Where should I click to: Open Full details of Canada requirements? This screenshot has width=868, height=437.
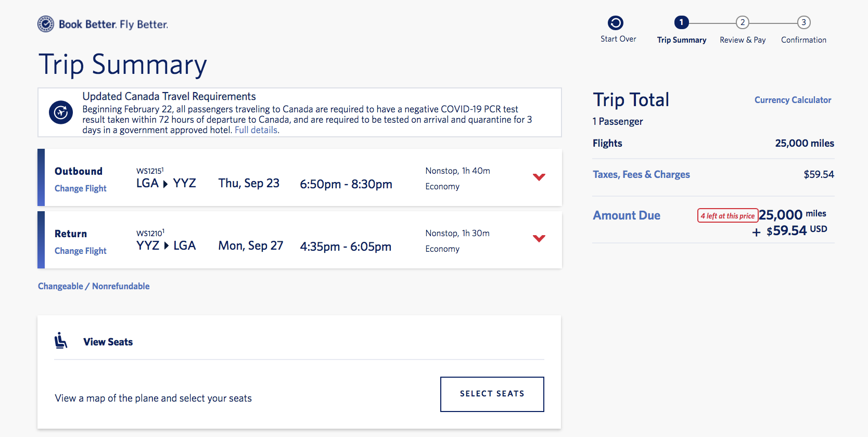pos(257,130)
